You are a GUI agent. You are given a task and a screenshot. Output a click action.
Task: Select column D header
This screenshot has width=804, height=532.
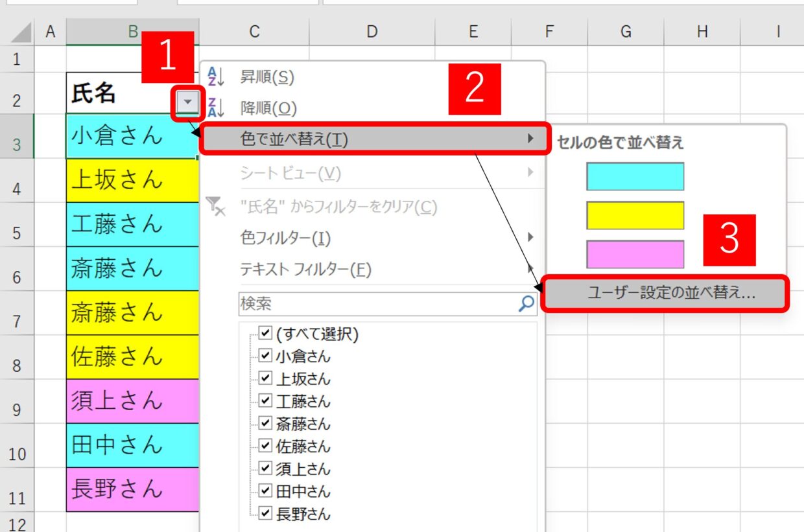[372, 31]
